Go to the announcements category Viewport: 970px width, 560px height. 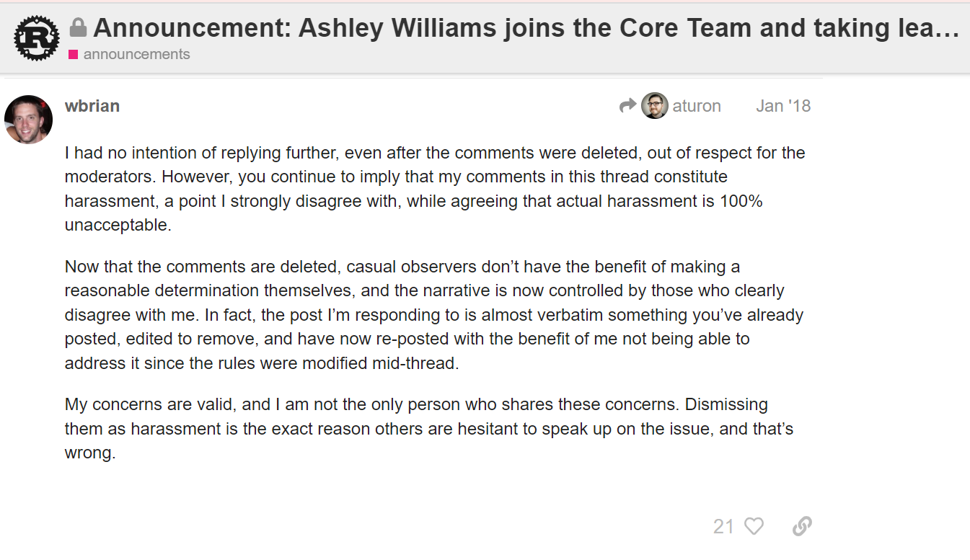pos(136,54)
